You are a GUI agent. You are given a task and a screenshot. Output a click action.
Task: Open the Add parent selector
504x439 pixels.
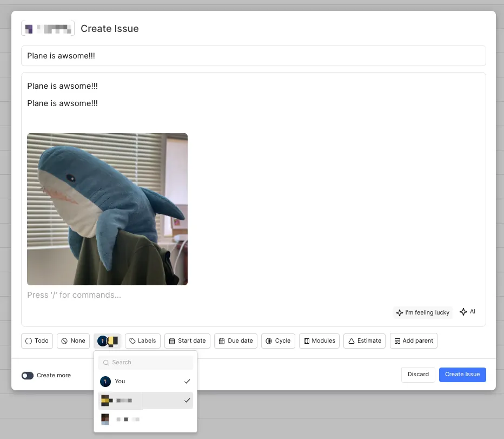pos(413,341)
